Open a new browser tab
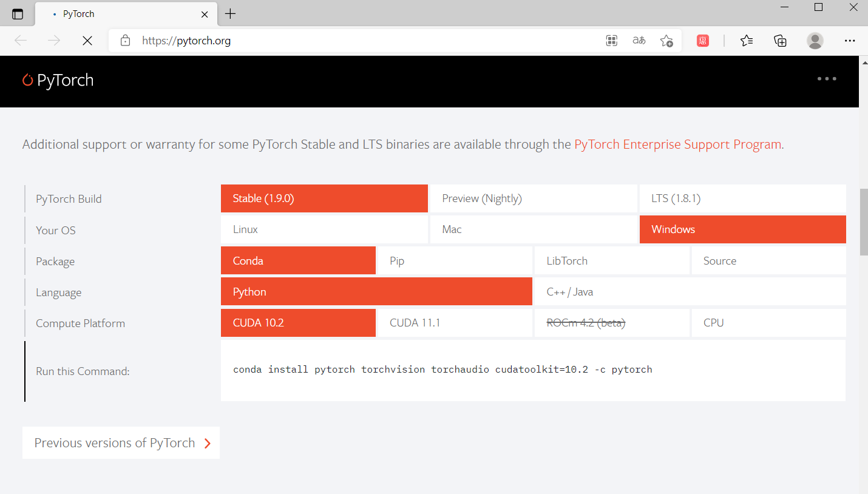 pyautogui.click(x=230, y=13)
